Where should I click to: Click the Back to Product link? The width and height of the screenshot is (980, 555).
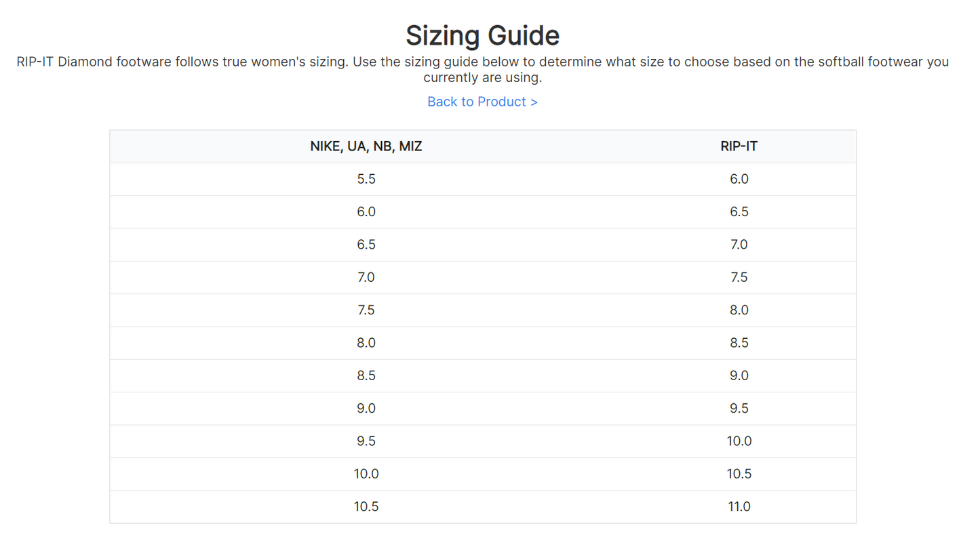(x=482, y=102)
